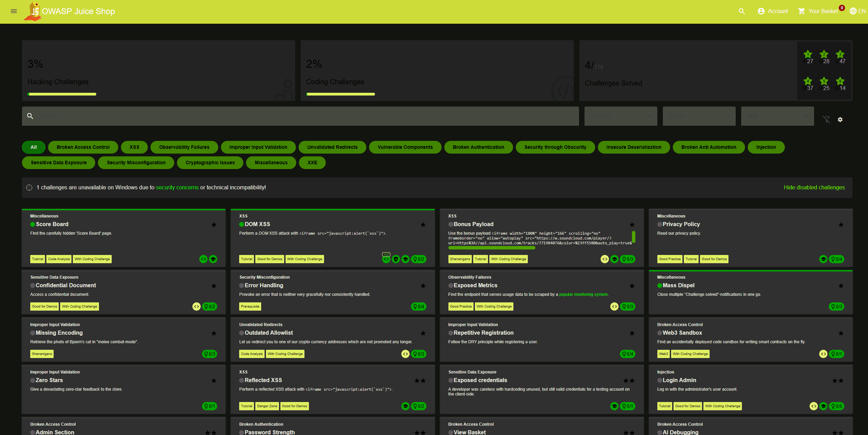Open Web3 Sandbox coding challenge icon

point(823,354)
